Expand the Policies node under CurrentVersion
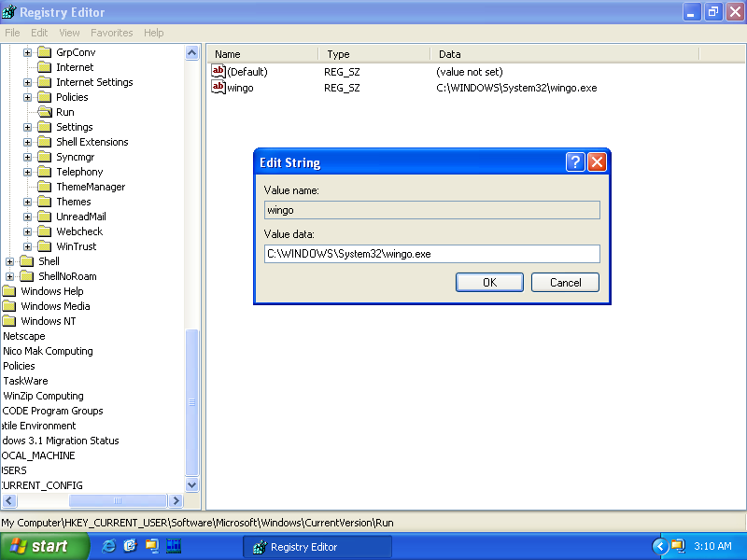 28,98
